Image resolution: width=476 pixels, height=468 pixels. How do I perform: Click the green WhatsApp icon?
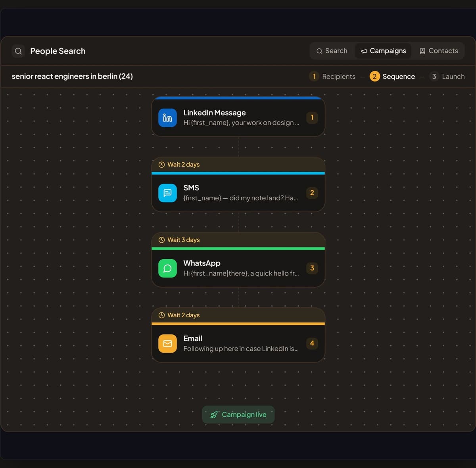(167, 269)
